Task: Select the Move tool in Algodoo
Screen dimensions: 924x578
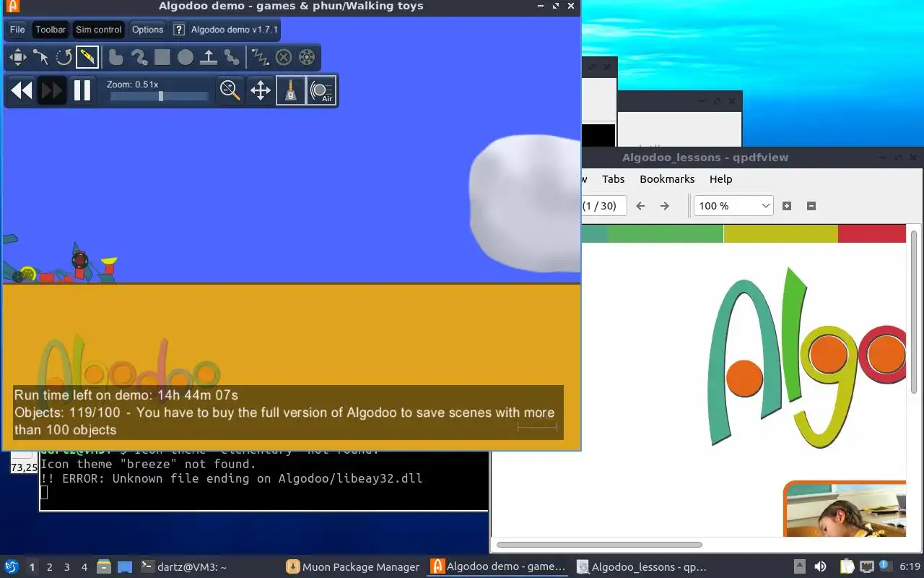Action: [x=17, y=57]
